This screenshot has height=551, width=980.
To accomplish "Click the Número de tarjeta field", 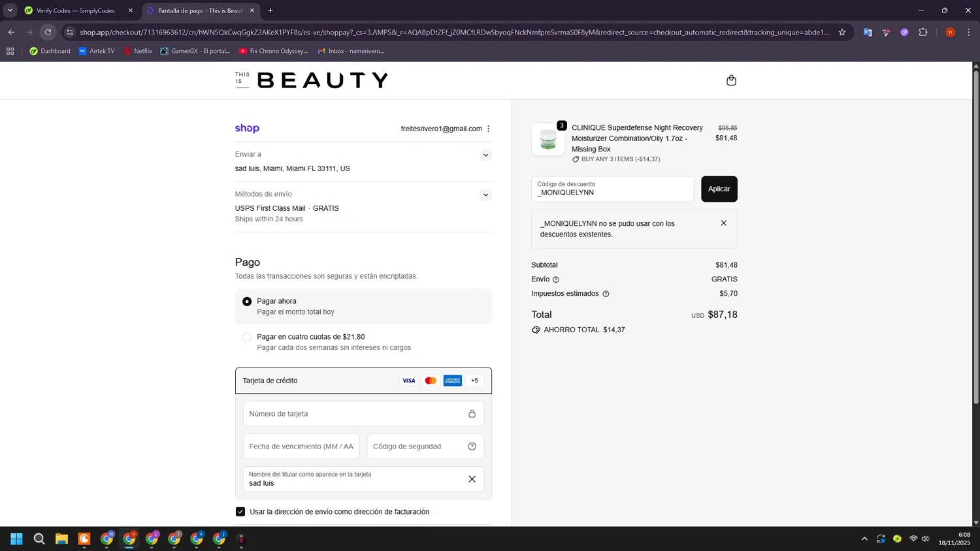I will pyautogui.click(x=363, y=414).
